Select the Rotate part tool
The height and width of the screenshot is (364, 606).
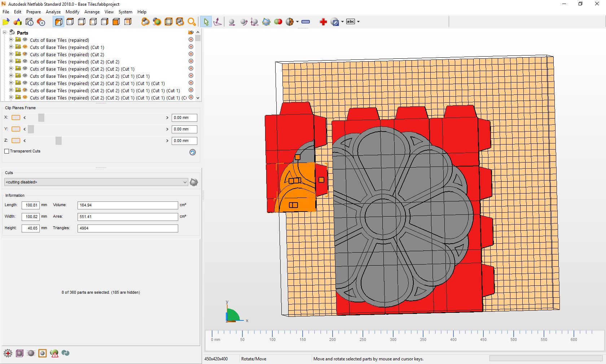tap(243, 22)
